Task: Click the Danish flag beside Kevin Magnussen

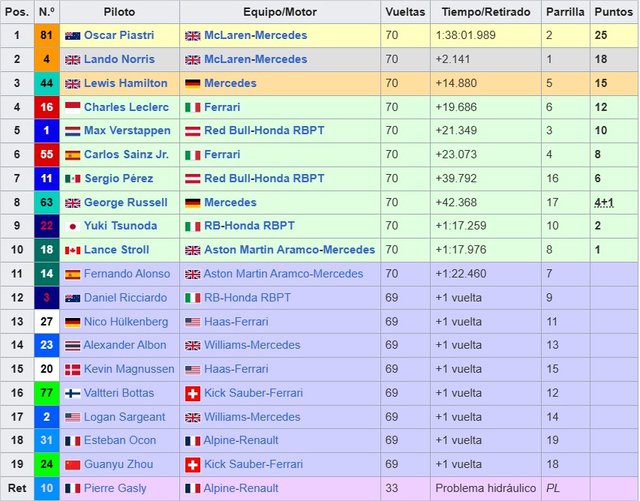Action: click(73, 370)
